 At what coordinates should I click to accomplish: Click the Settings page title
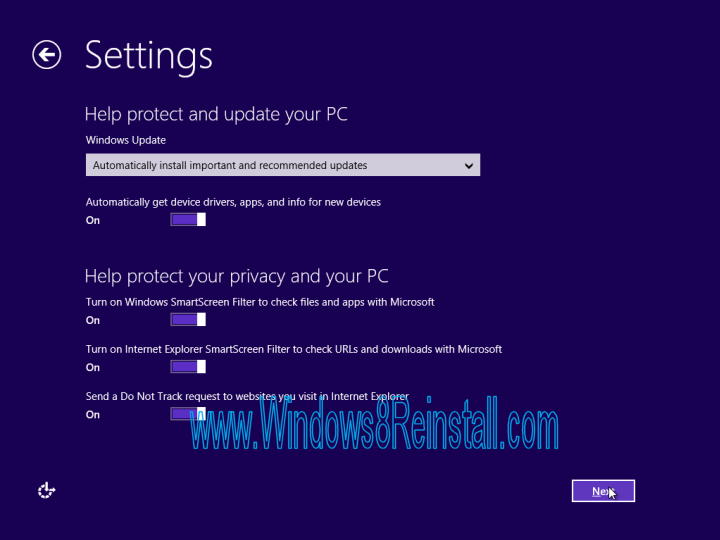(149, 56)
